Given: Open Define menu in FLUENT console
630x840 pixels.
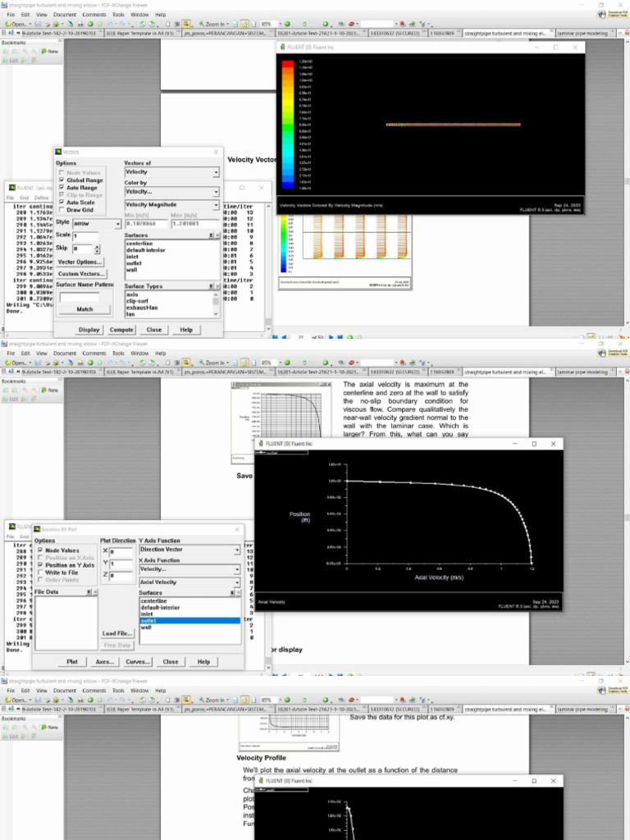Looking at the screenshot, I should tap(41, 198).
